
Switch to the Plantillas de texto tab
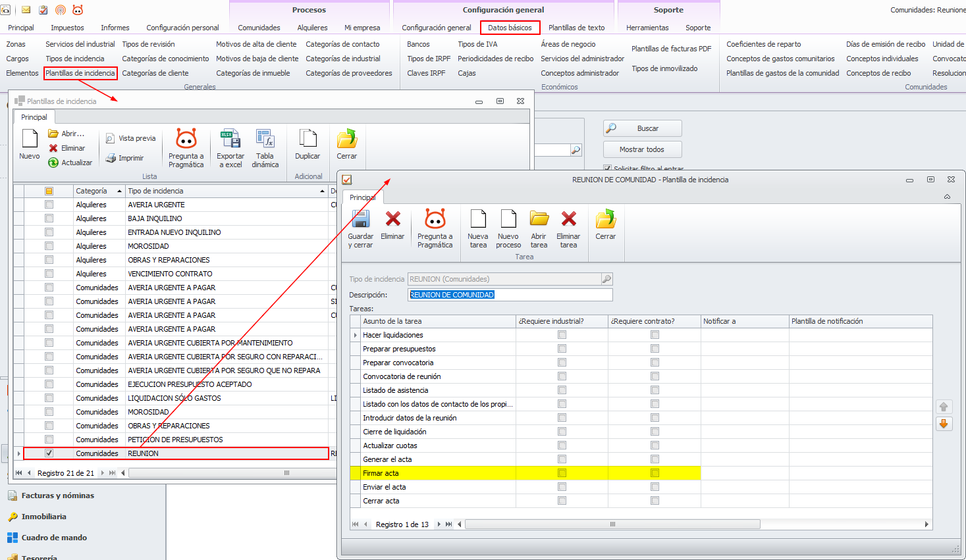pyautogui.click(x=576, y=28)
